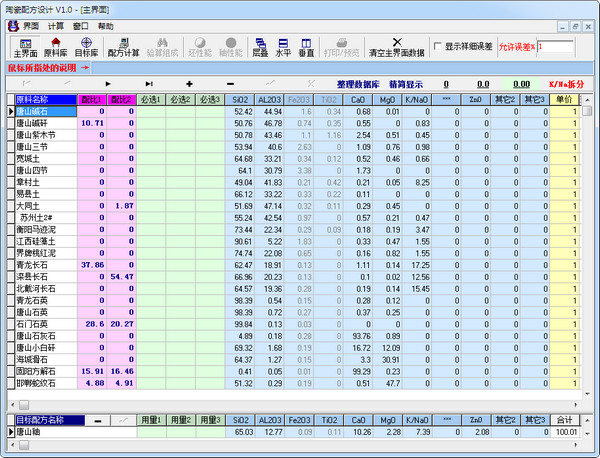
Task: Open the 目标库 target library
Action: 86,47
